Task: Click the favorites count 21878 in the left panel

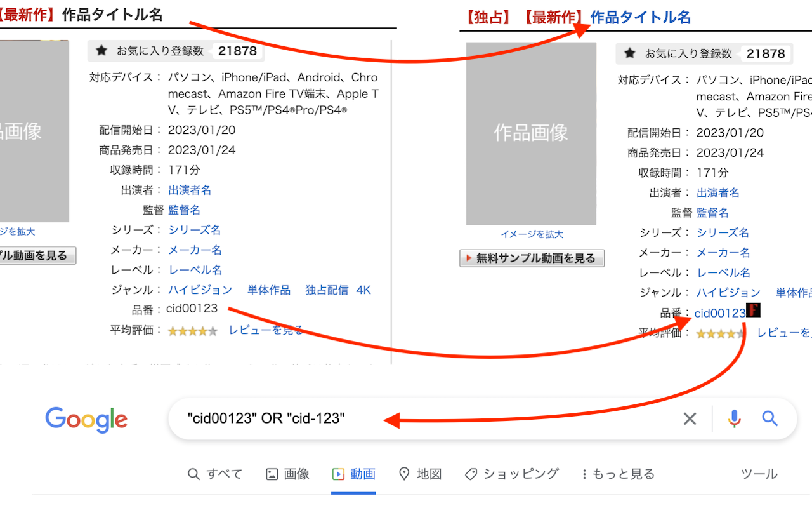Action: pyautogui.click(x=237, y=51)
